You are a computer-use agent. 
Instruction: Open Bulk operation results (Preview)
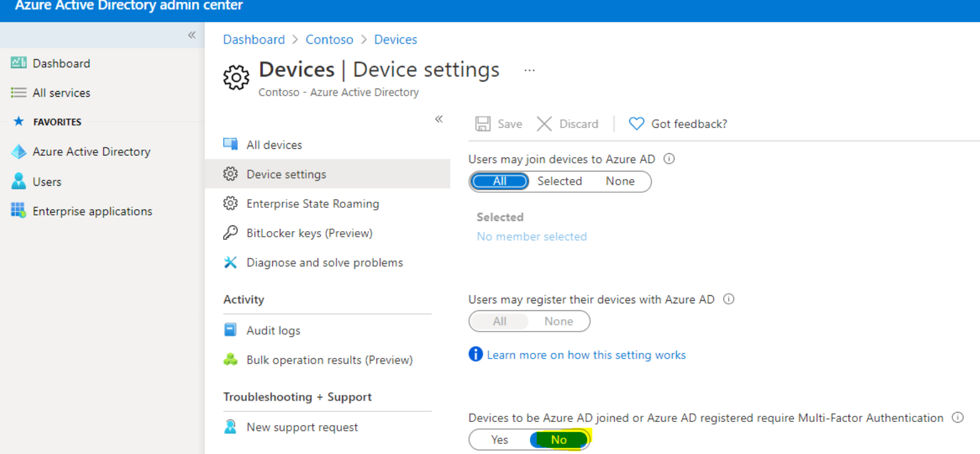pyautogui.click(x=329, y=360)
